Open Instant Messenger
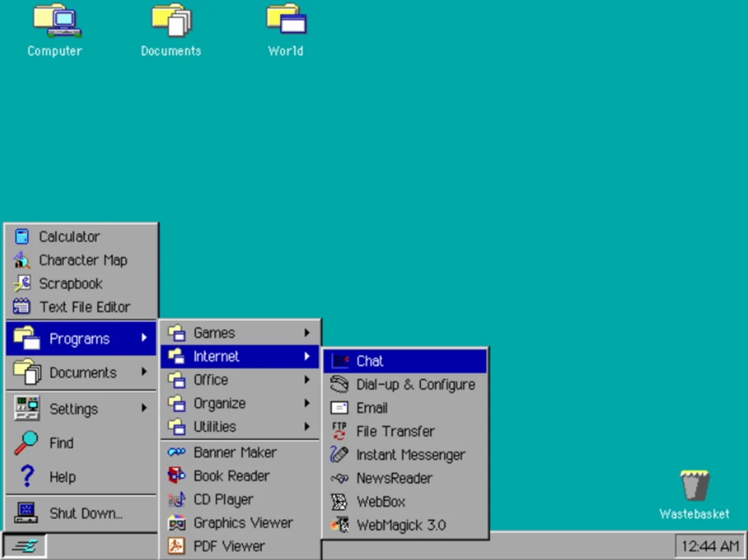This screenshot has width=748, height=560. (x=411, y=455)
